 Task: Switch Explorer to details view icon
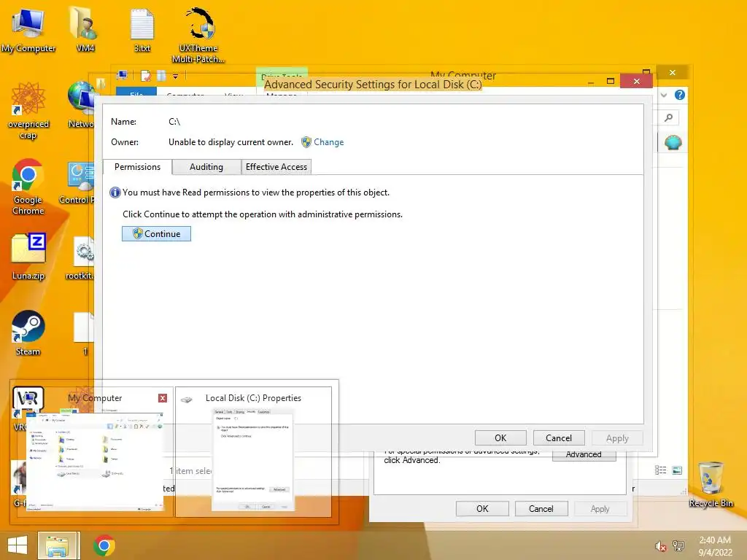click(660, 470)
